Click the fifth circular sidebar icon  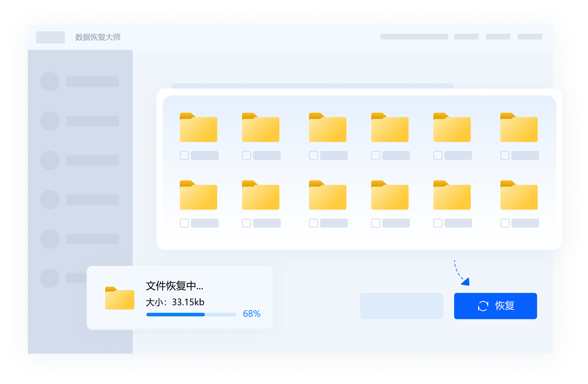50,239
